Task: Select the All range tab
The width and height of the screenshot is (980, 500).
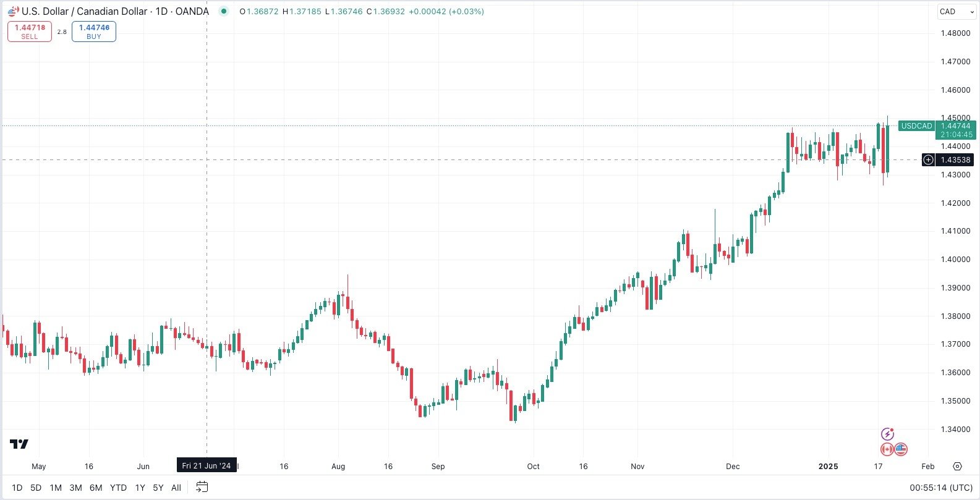Action: click(176, 488)
